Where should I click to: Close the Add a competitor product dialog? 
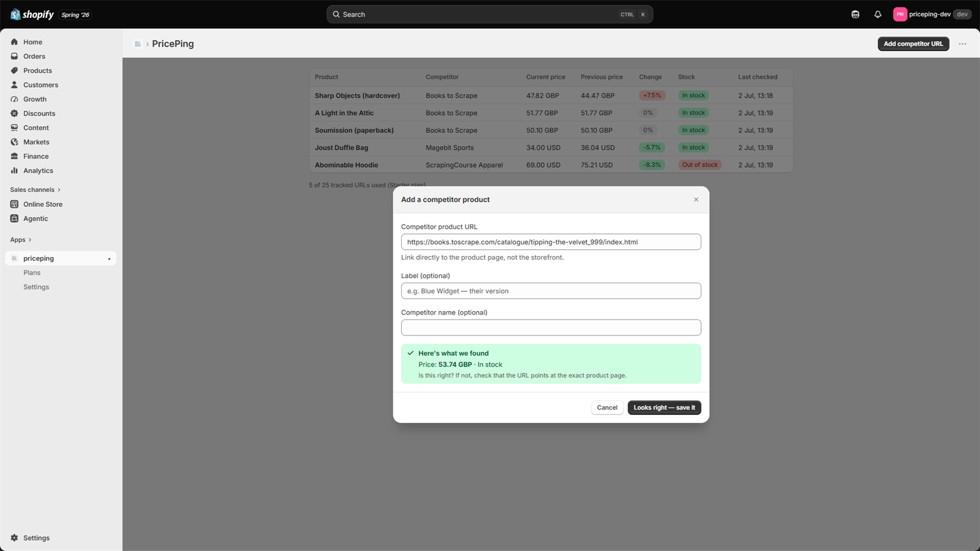coord(696,200)
